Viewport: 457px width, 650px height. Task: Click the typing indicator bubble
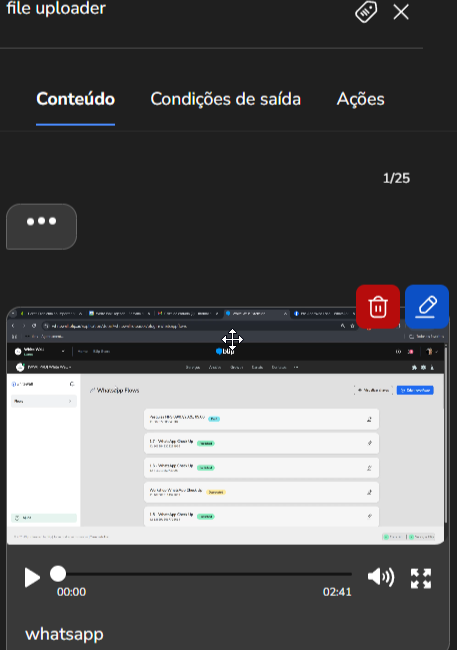click(x=41, y=226)
